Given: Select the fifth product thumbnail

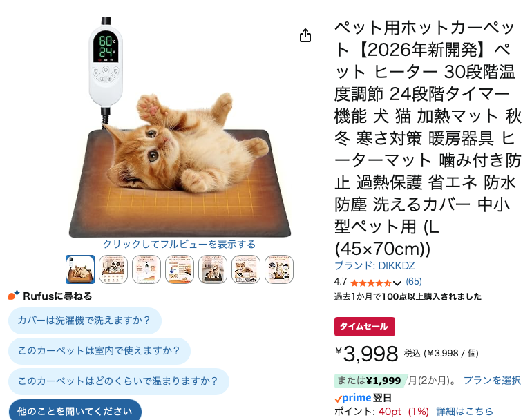Looking at the screenshot, I should click(213, 269).
